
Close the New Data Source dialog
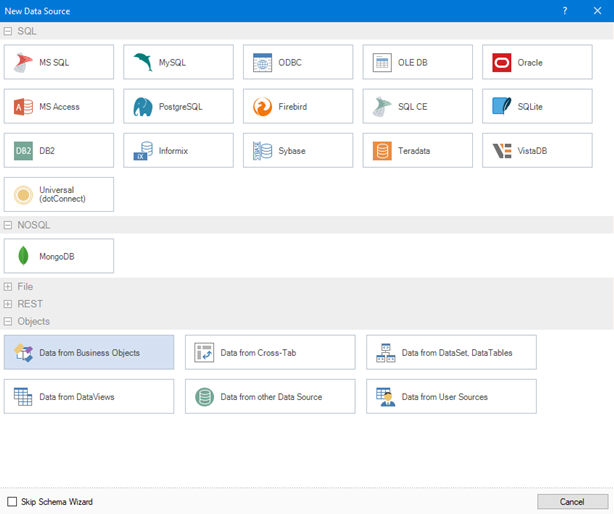(597, 11)
